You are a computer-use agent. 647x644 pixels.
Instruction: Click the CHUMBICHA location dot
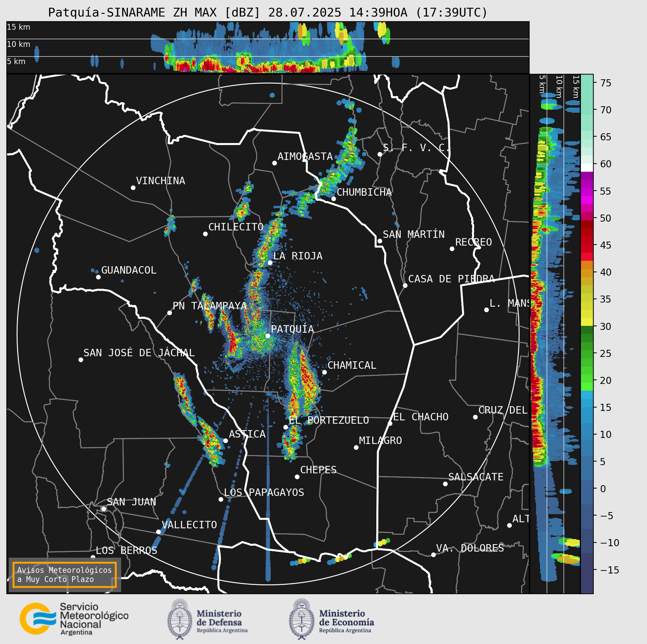pos(333,199)
